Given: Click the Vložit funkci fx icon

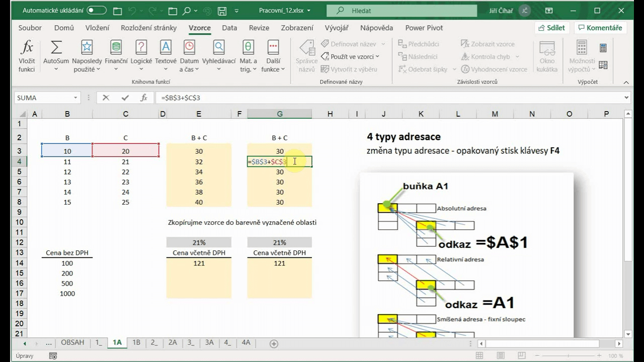Looking at the screenshot, I should [27, 56].
